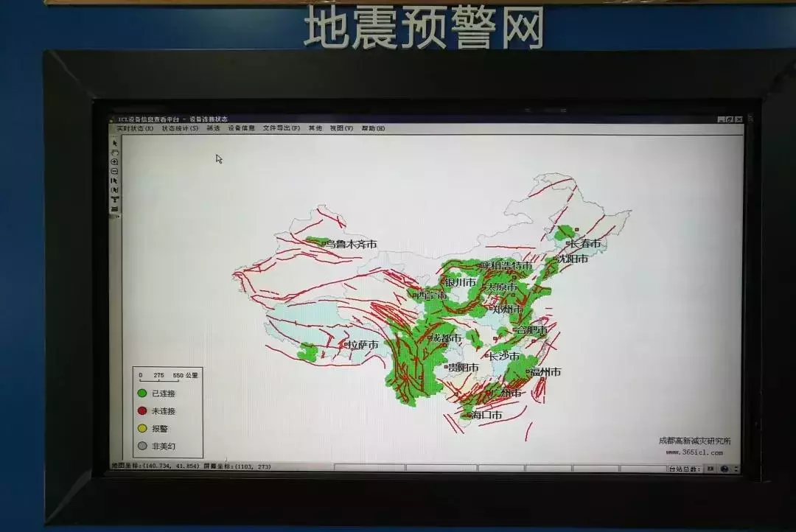
Task: Activate the label text tool
Action: coord(115,200)
